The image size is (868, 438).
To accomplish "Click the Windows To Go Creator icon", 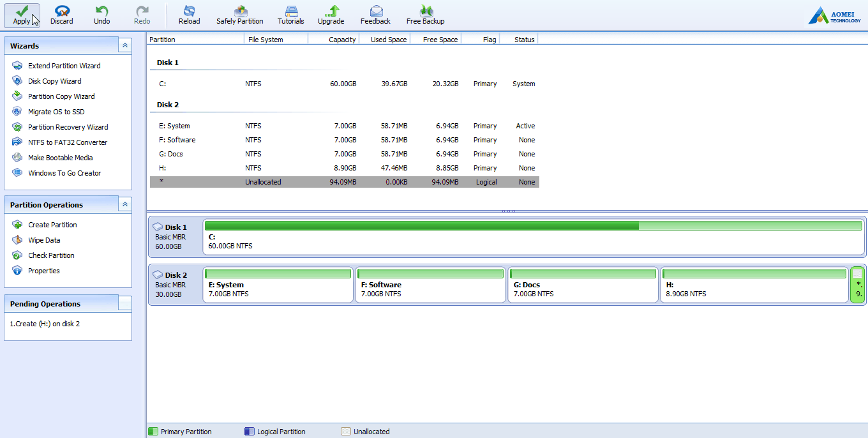I will (17, 172).
